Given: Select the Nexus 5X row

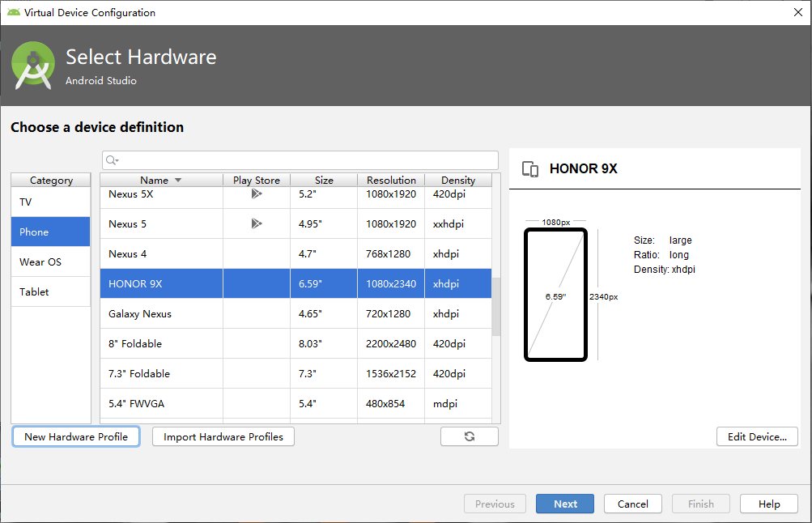Looking at the screenshot, I should [x=295, y=198].
